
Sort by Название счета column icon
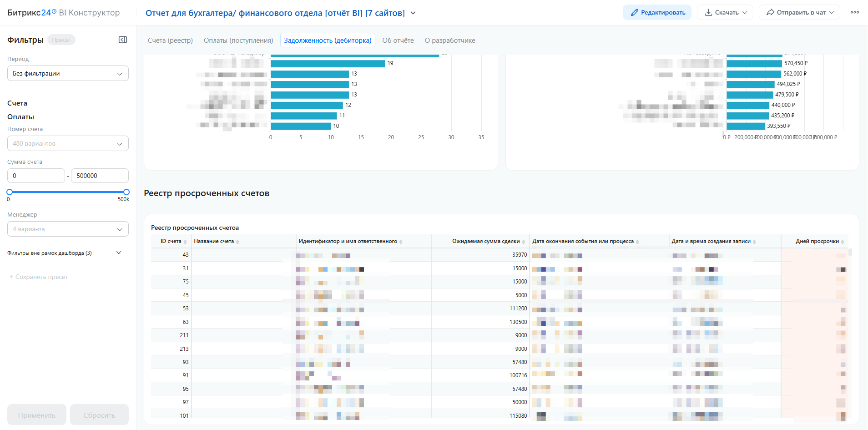[x=237, y=242]
